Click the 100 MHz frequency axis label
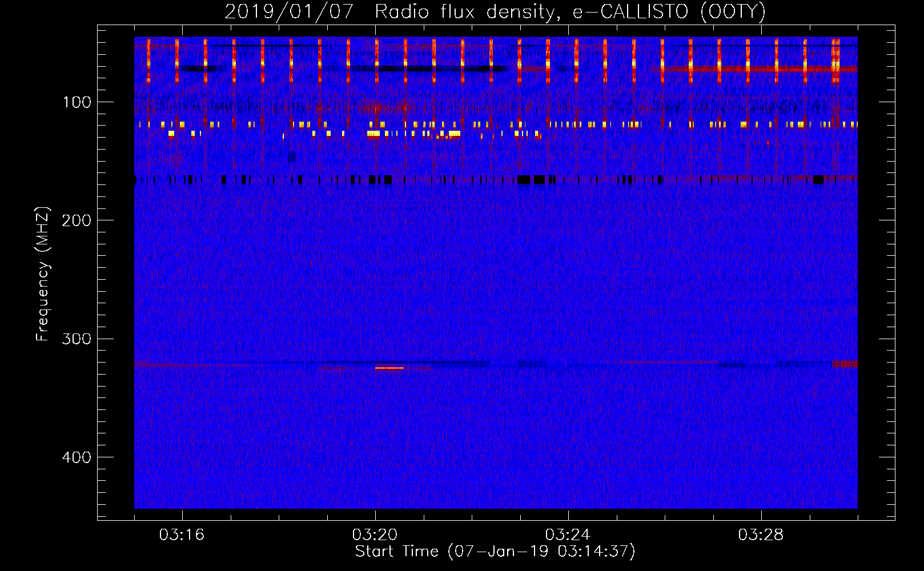Image resolution: width=924 pixels, height=571 pixels. (x=77, y=103)
